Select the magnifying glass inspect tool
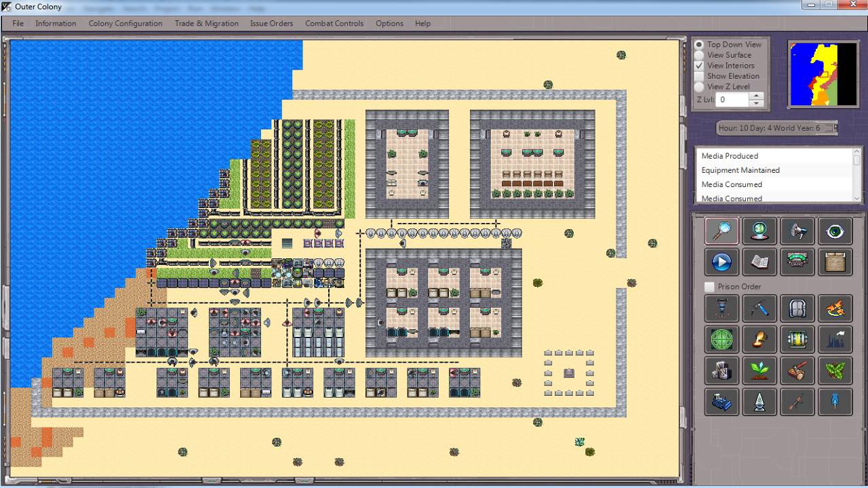Image resolution: width=868 pixels, height=488 pixels. click(x=722, y=230)
